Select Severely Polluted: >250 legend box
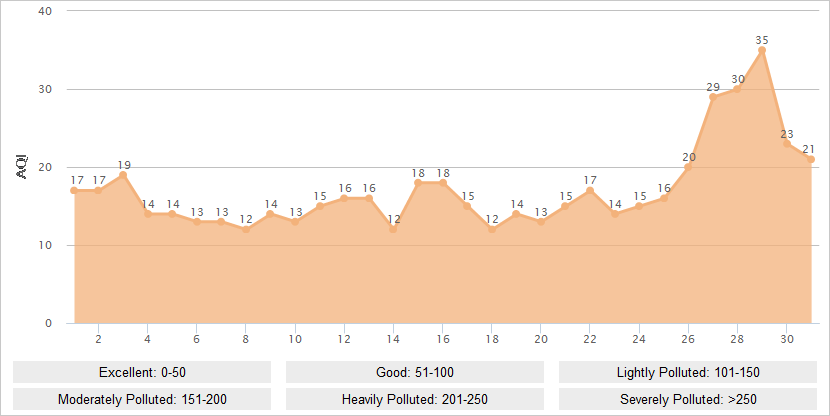This screenshot has width=830, height=416. click(x=688, y=399)
